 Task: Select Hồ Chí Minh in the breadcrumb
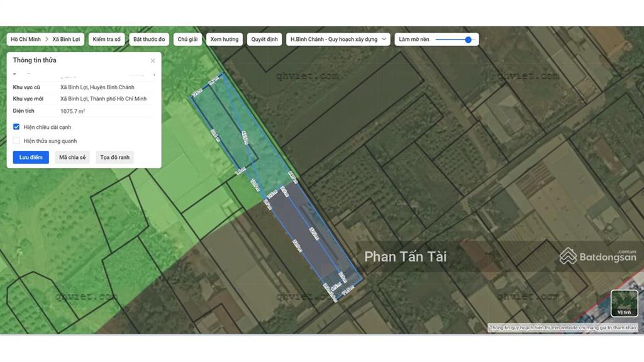(26, 39)
